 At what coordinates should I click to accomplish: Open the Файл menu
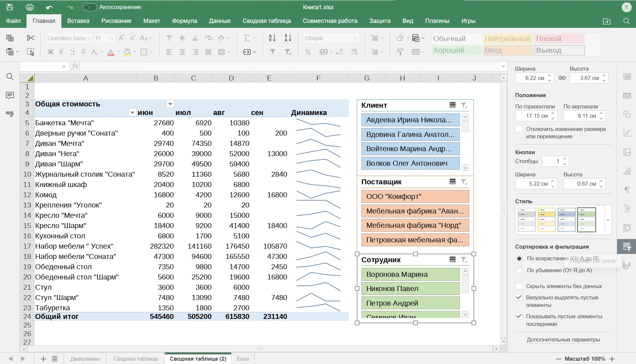coord(13,21)
